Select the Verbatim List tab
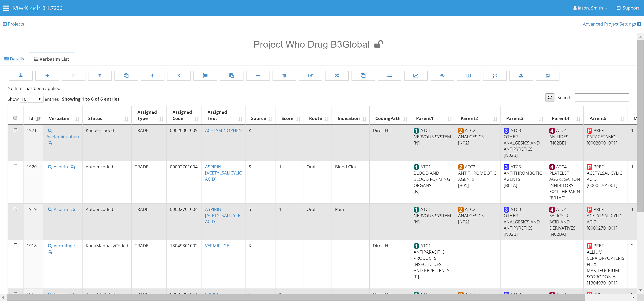Screen dimensions: 644x301 (52, 59)
